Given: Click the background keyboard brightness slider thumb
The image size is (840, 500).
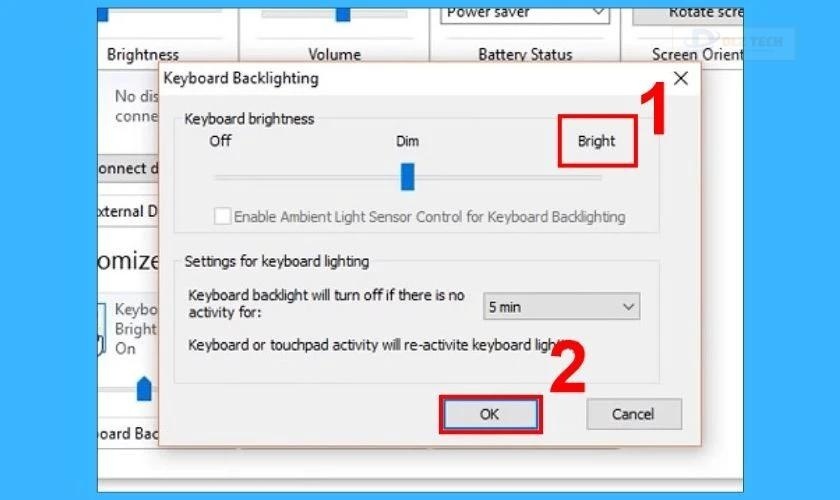Looking at the screenshot, I should [x=144, y=389].
